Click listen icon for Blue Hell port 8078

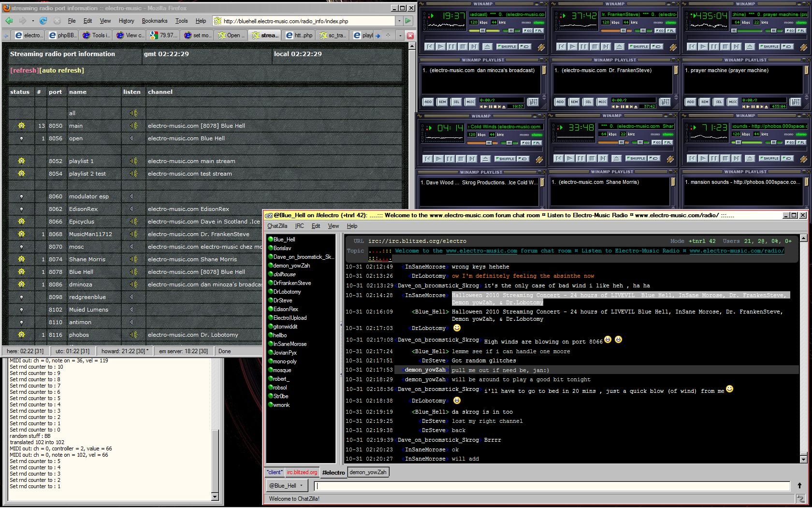[133, 272]
